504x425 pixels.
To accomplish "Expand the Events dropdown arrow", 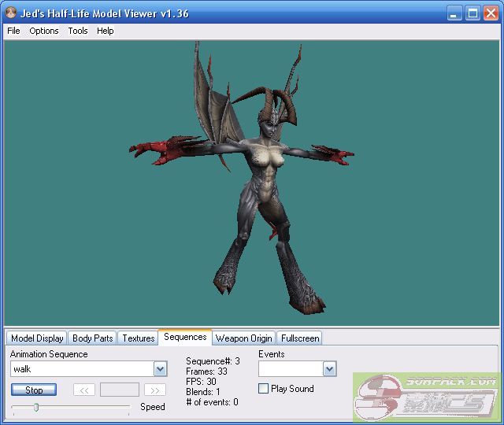I will 329,369.
